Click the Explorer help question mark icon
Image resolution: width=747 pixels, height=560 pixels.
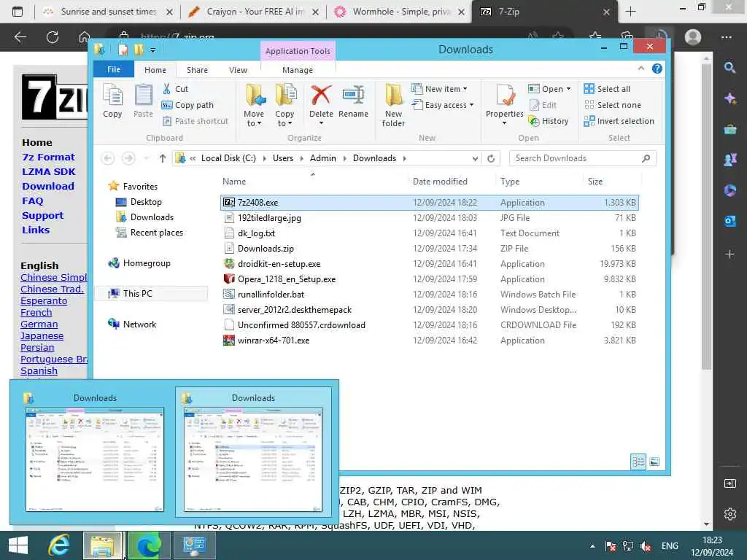coord(657,69)
